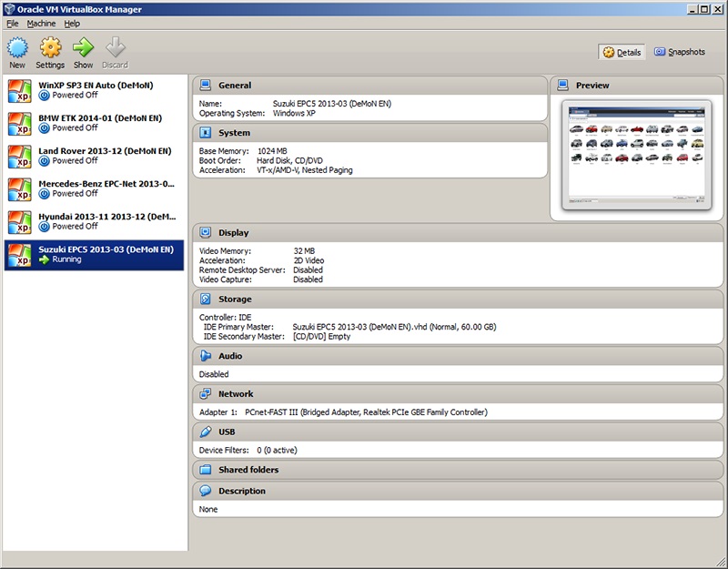Select BMW ETK 2014-01 (DeMoN EN) machine
Viewport: 728px width, 569px height.
[x=94, y=124]
